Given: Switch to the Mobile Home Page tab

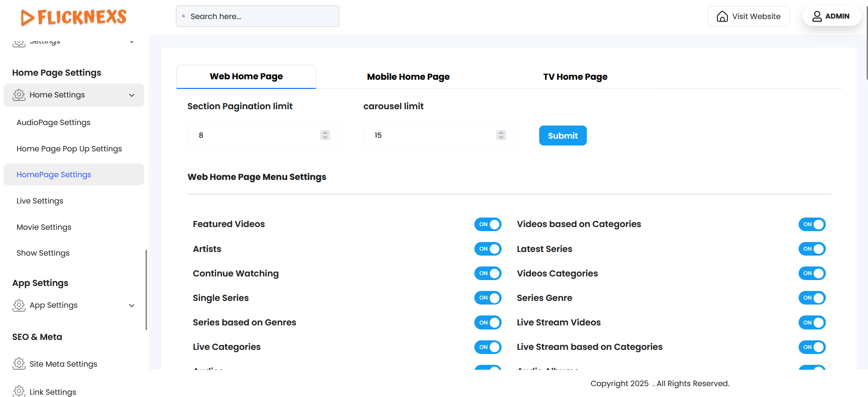Looking at the screenshot, I should [408, 77].
